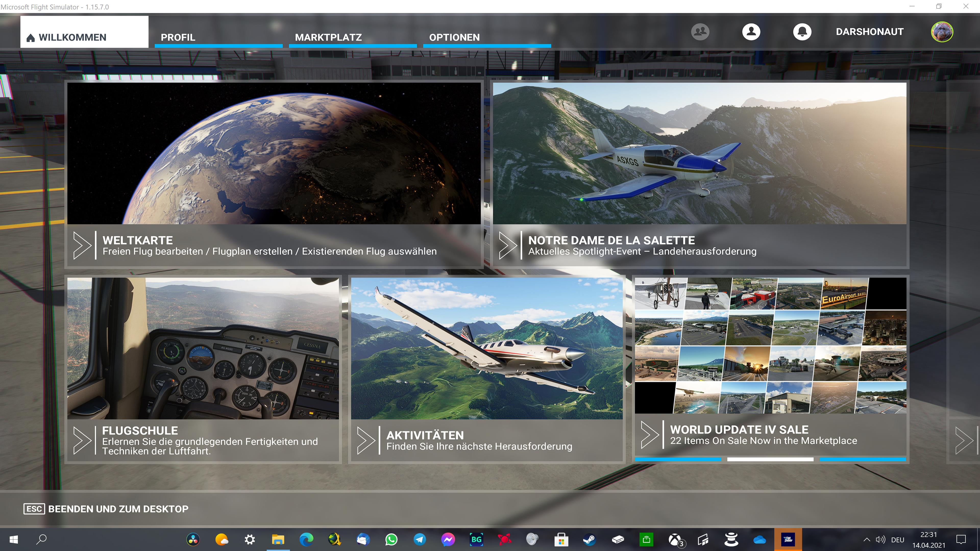Show hidden system tray icons

click(867, 540)
